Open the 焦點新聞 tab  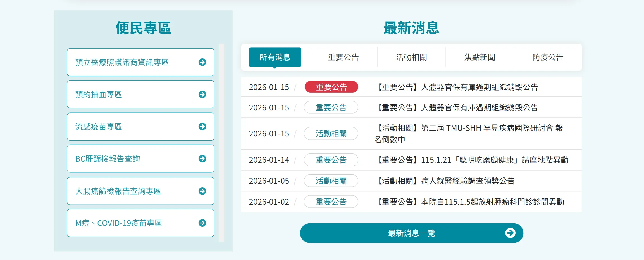point(479,57)
